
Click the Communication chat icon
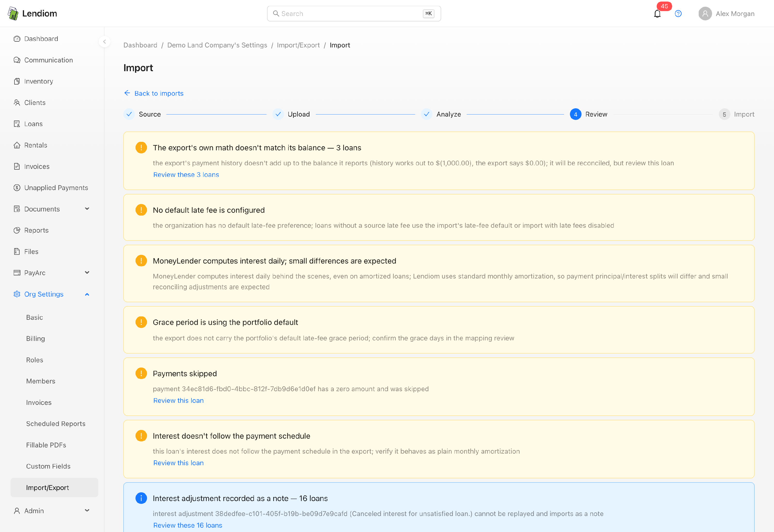click(17, 60)
